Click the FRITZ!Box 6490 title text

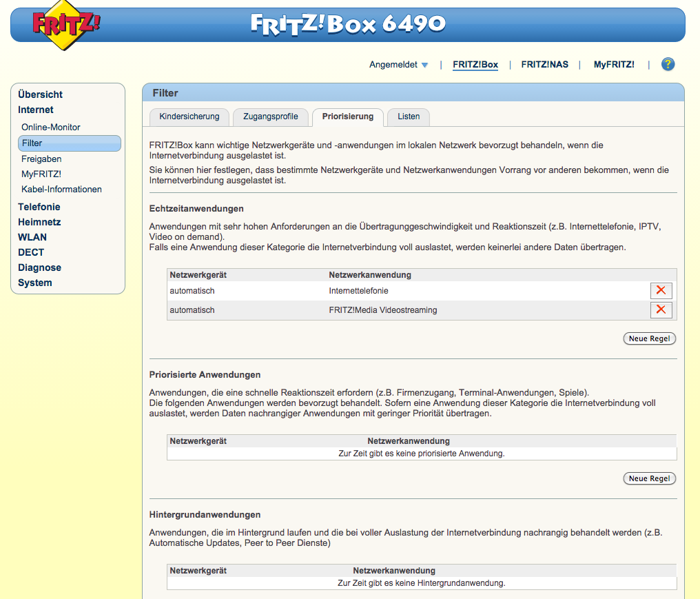pyautogui.click(x=348, y=24)
